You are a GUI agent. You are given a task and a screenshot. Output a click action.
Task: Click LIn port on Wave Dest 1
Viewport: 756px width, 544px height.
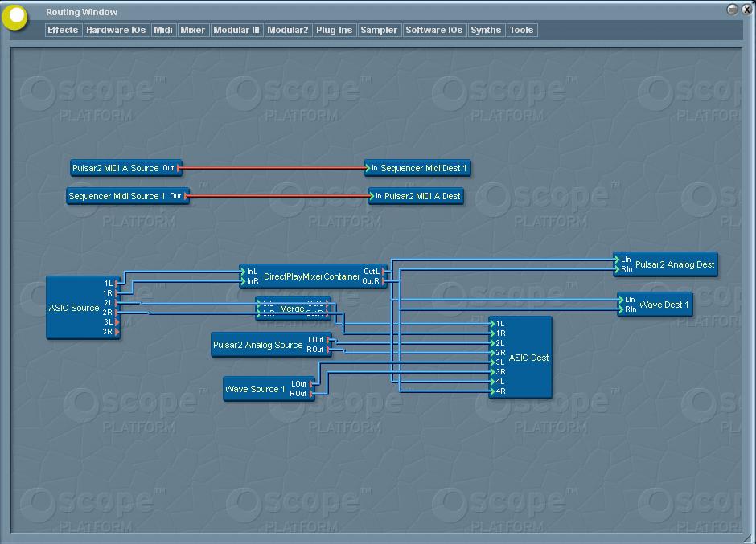(x=621, y=300)
